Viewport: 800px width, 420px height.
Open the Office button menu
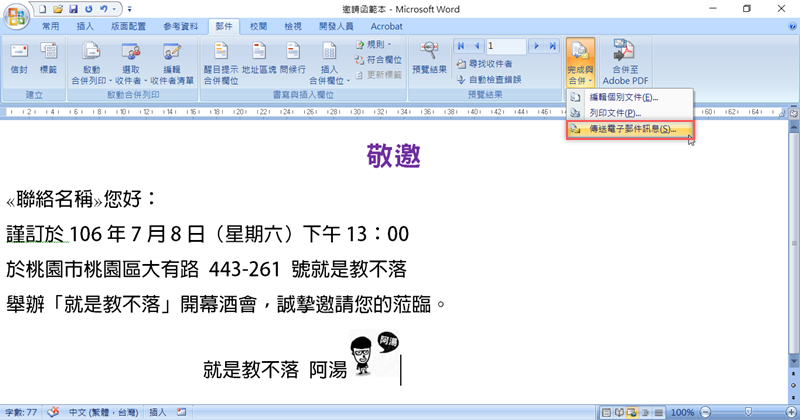pyautogui.click(x=16, y=16)
